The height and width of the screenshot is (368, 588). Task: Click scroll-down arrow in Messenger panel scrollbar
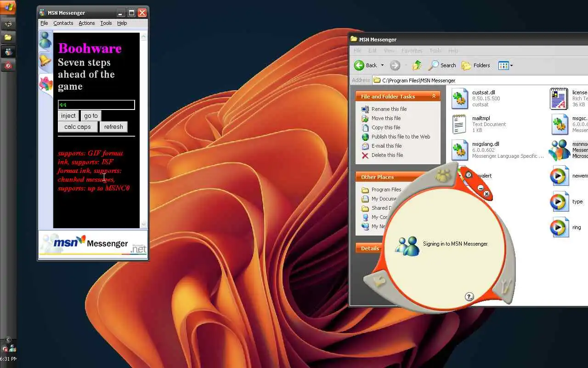coord(143,224)
